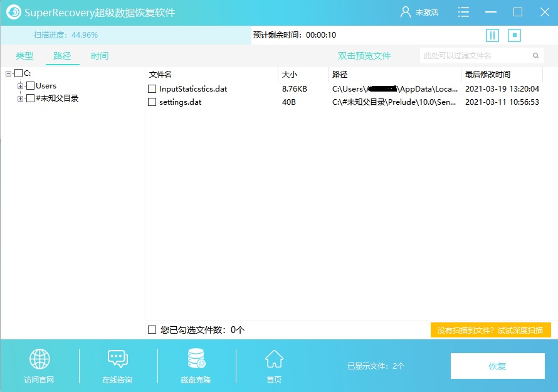Open 在线咨询 chat icon
Image resolution: width=558 pixels, height=392 pixels.
tap(118, 359)
